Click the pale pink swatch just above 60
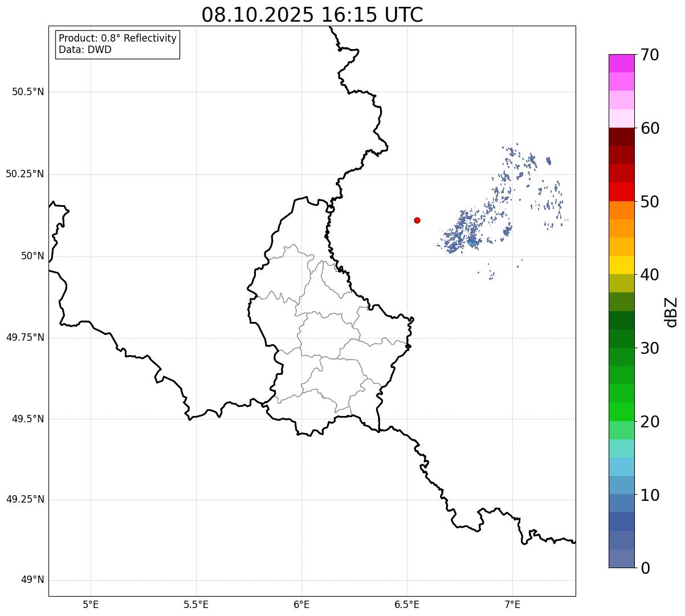Image resolution: width=685 pixels, height=616 pixels. point(621,119)
